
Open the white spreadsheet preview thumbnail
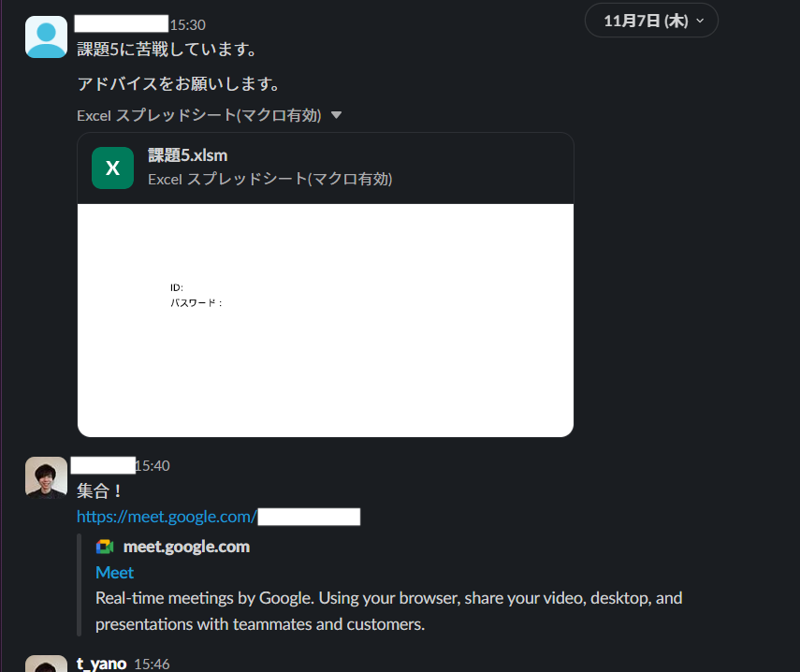coord(325,320)
